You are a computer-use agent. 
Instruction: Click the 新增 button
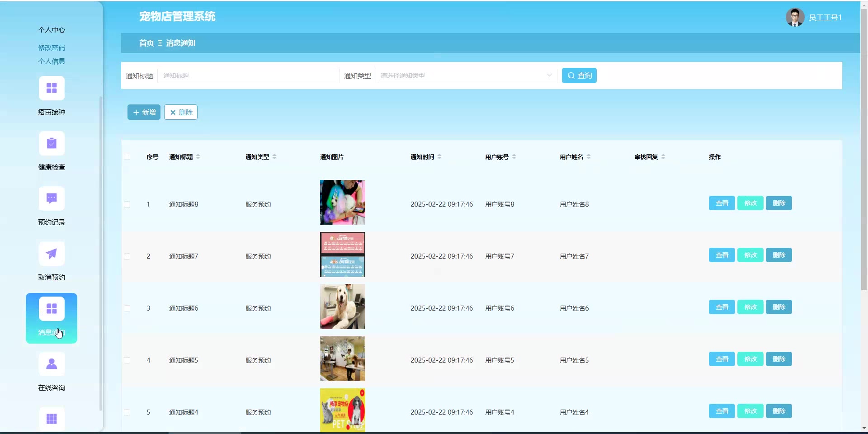pos(144,112)
